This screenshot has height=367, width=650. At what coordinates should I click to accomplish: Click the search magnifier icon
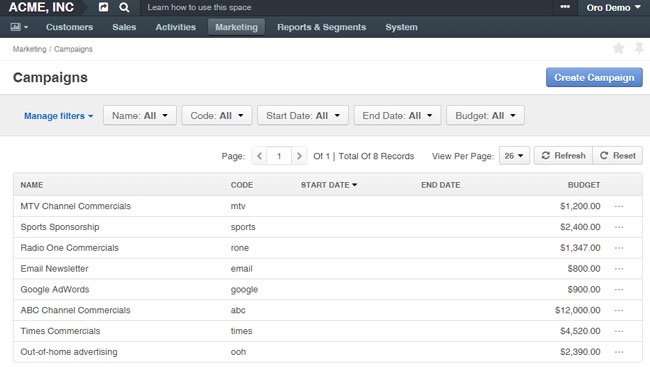124,7
